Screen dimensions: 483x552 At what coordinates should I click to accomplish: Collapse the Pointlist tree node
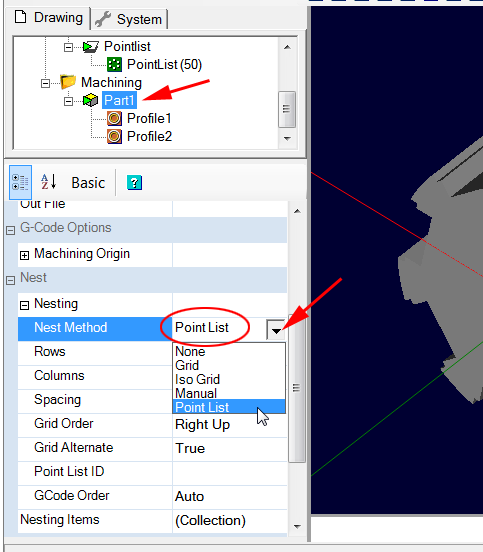tap(68, 47)
